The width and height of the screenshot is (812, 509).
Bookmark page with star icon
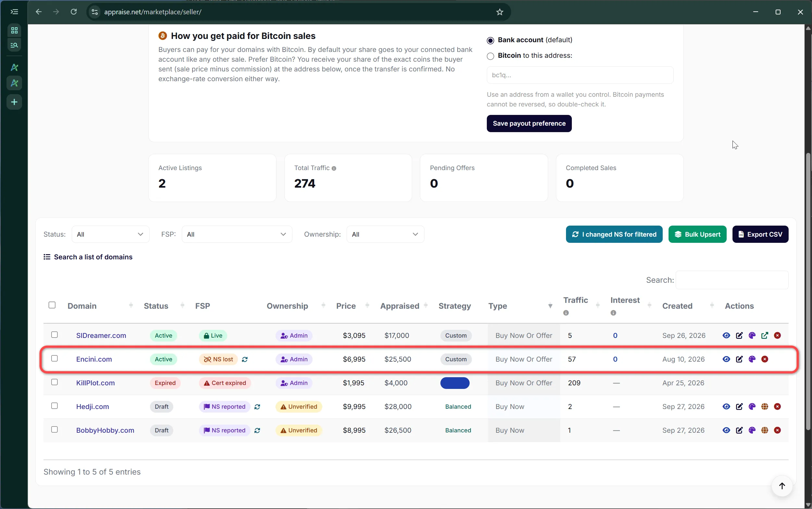pos(500,12)
